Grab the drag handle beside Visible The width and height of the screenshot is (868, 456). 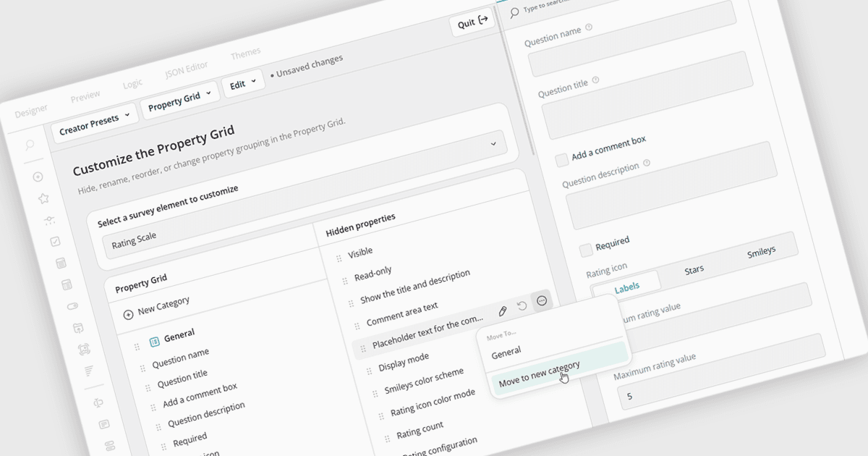339,258
